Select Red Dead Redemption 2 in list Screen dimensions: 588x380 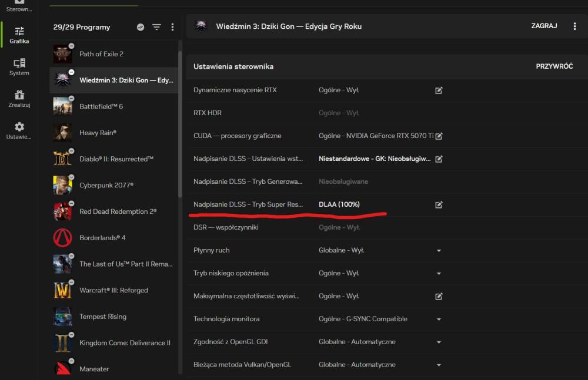[118, 211]
